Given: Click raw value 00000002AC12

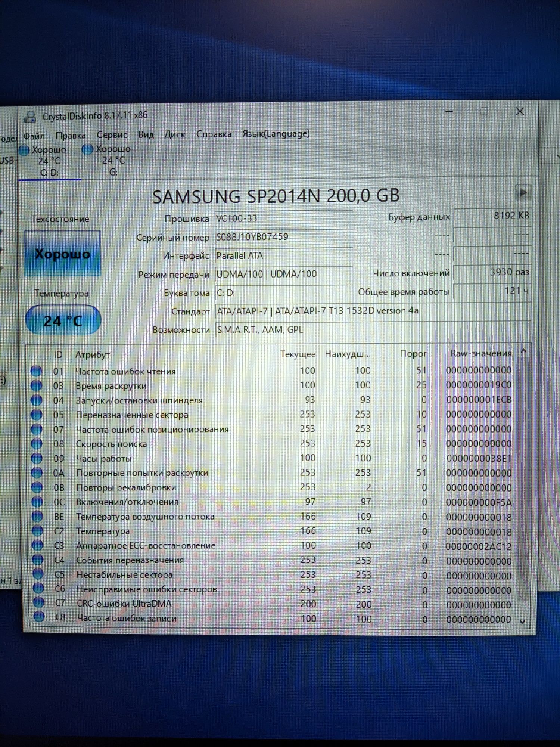Looking at the screenshot, I should coord(479,546).
